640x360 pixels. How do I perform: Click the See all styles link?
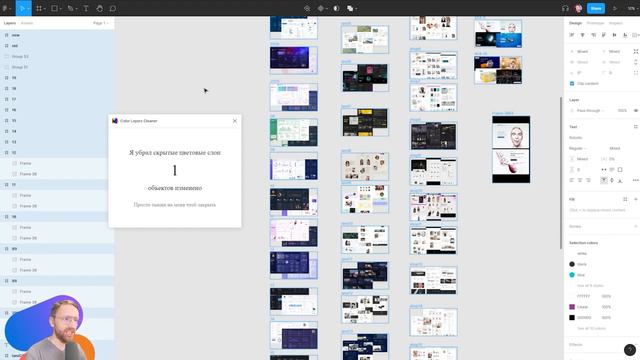(590, 285)
